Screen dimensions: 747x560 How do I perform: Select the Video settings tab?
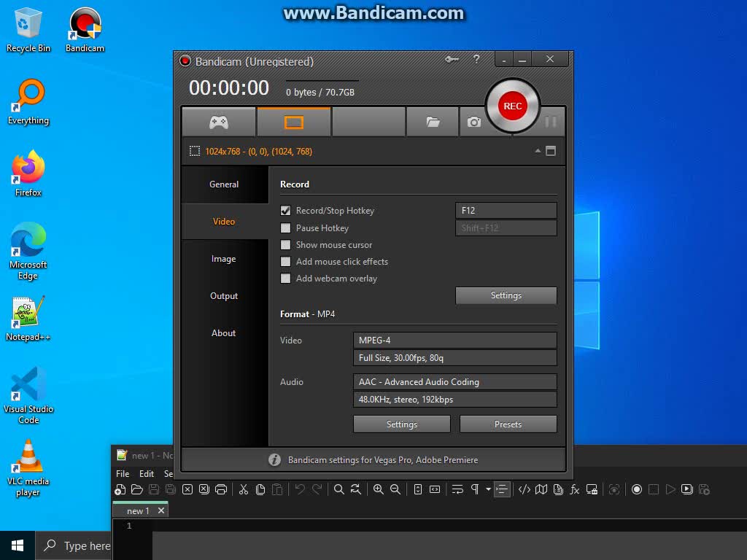click(224, 222)
